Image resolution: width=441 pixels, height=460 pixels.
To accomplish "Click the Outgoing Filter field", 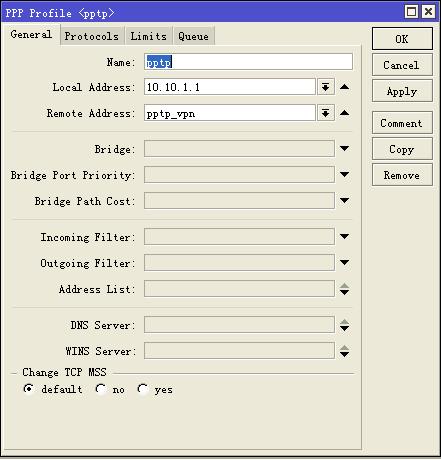I will 239,262.
